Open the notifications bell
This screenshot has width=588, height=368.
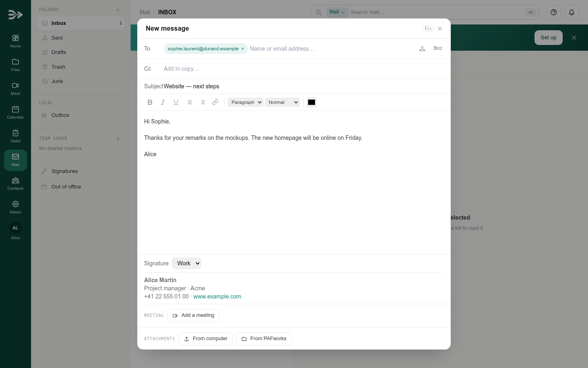pos(572,12)
